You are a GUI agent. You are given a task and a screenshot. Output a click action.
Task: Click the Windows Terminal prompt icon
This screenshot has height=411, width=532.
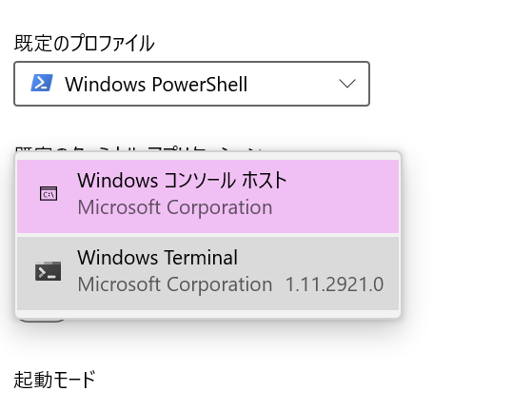click(49, 271)
